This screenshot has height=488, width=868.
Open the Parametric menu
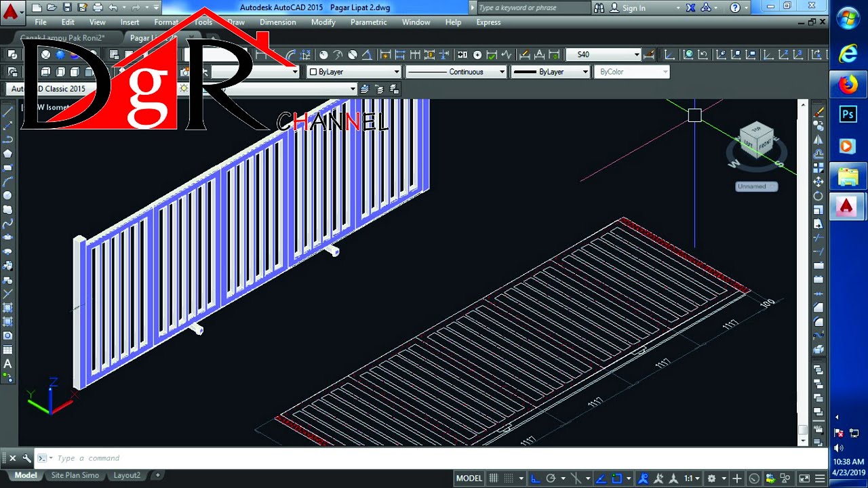click(368, 22)
